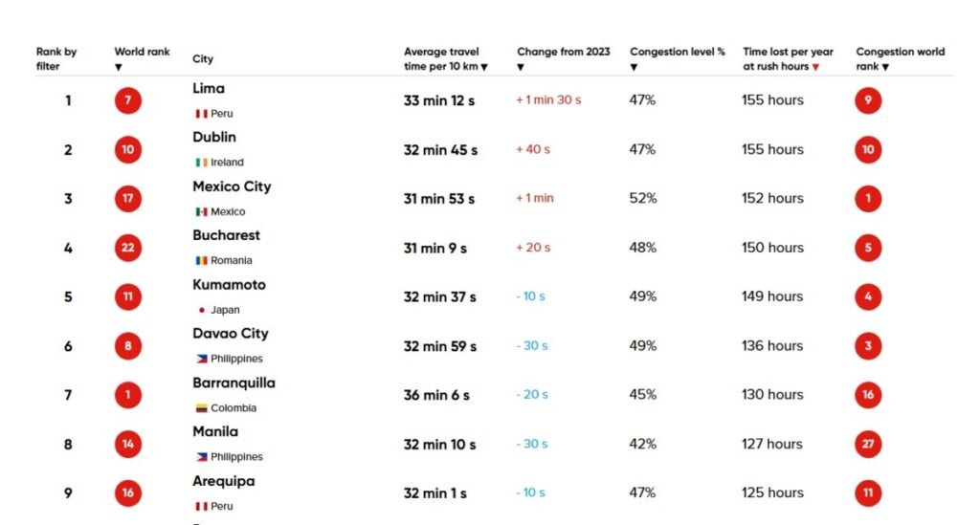Click the Romania flag under Bucharest
Viewport: 980px width, 525px height.
click(201, 261)
